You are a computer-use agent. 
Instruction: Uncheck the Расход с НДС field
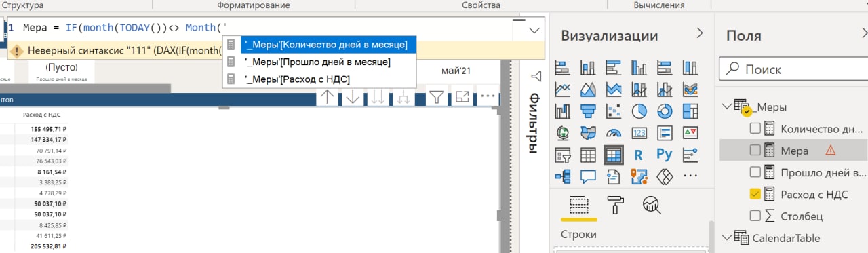[755, 194]
